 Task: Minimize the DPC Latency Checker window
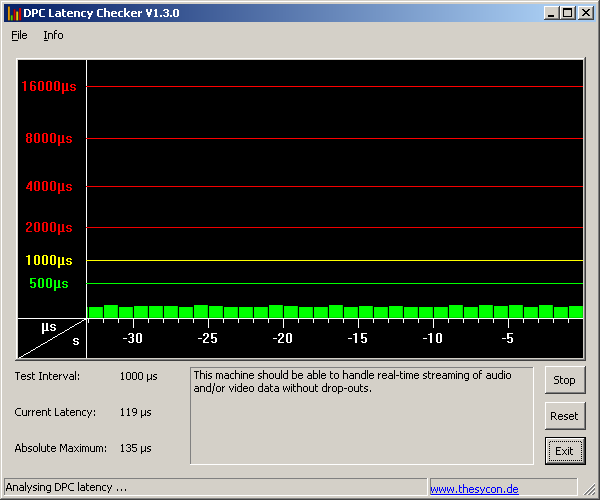(x=551, y=13)
